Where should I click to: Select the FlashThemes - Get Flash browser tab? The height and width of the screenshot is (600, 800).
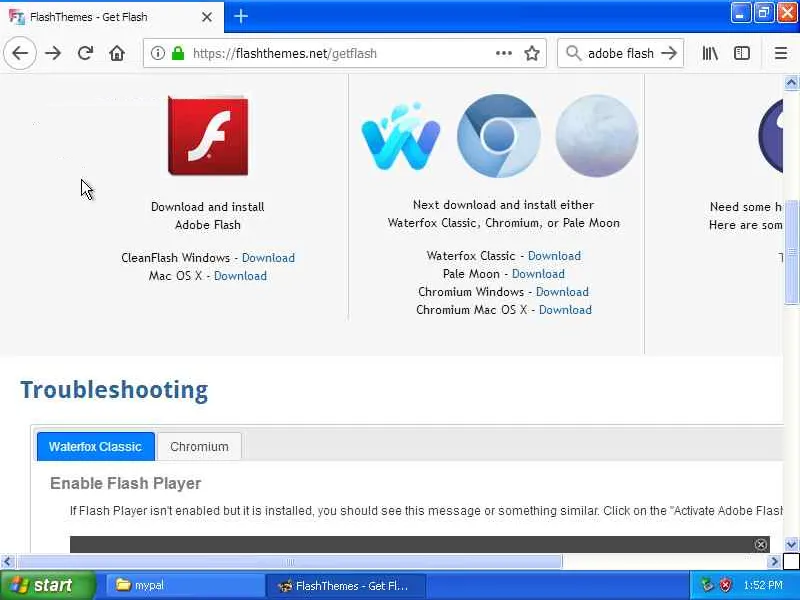click(112, 17)
